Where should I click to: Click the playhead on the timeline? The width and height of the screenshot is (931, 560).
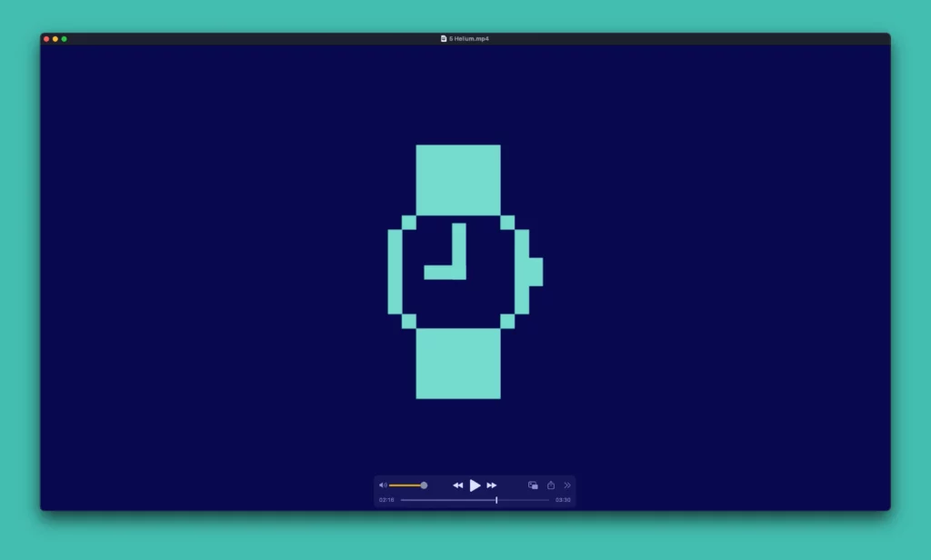(x=496, y=500)
